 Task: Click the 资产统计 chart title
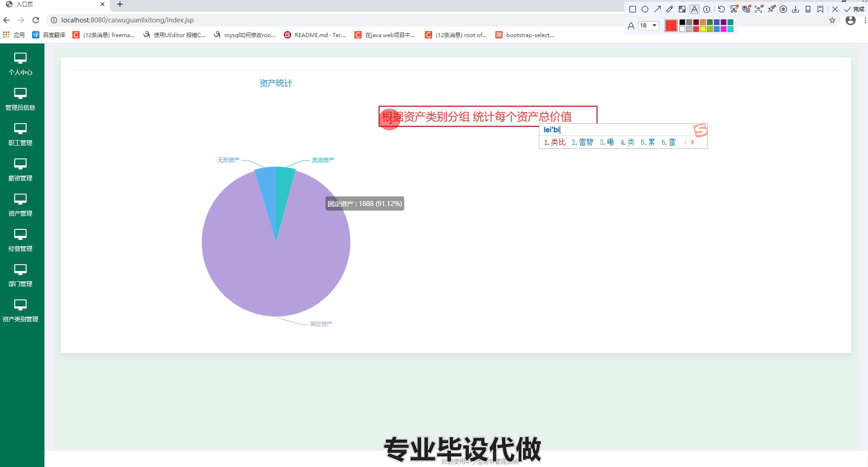[x=276, y=83]
